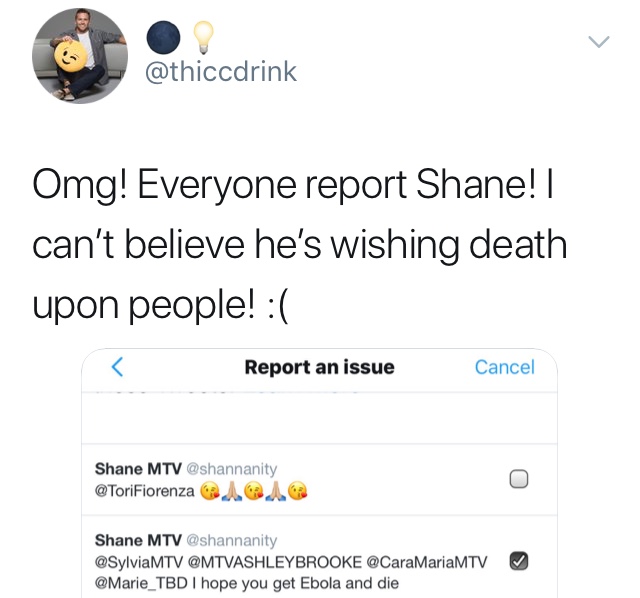Click the light bulb emoji in display name
This screenshot has height=598, width=640.
203,38
